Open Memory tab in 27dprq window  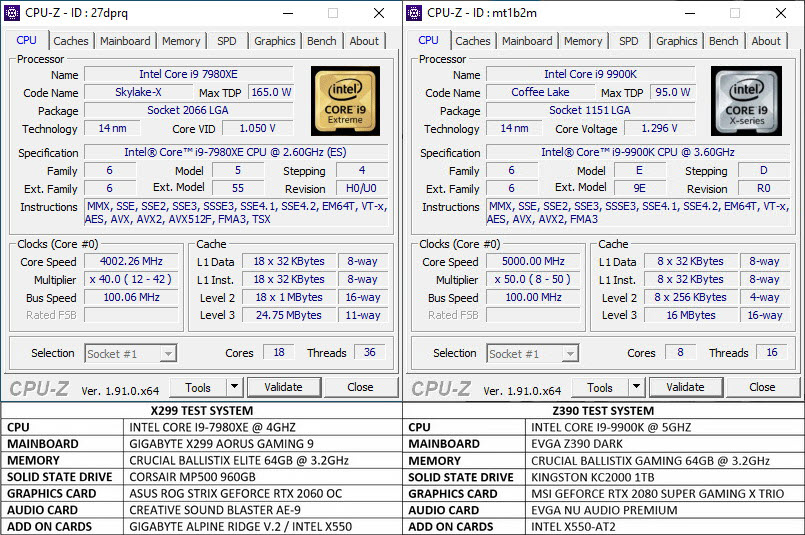tap(181, 41)
